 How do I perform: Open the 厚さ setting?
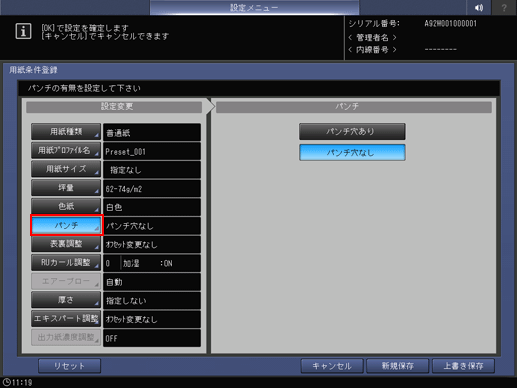66,300
